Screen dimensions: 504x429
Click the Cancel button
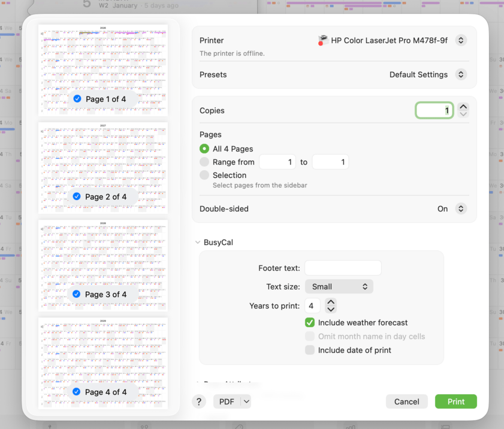[x=406, y=401]
